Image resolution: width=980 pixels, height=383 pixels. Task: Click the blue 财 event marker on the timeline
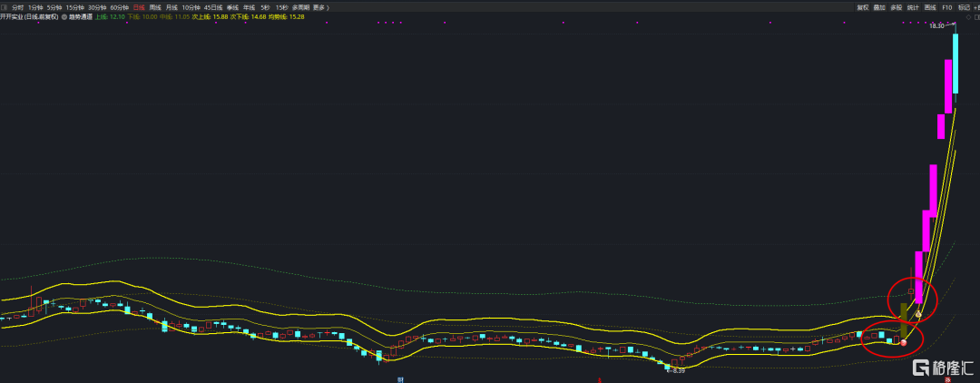[401, 379]
